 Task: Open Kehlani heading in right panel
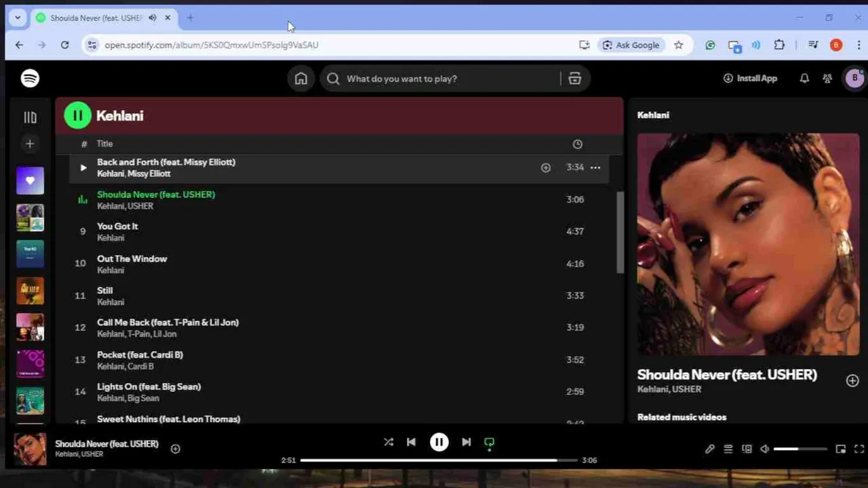tap(653, 115)
